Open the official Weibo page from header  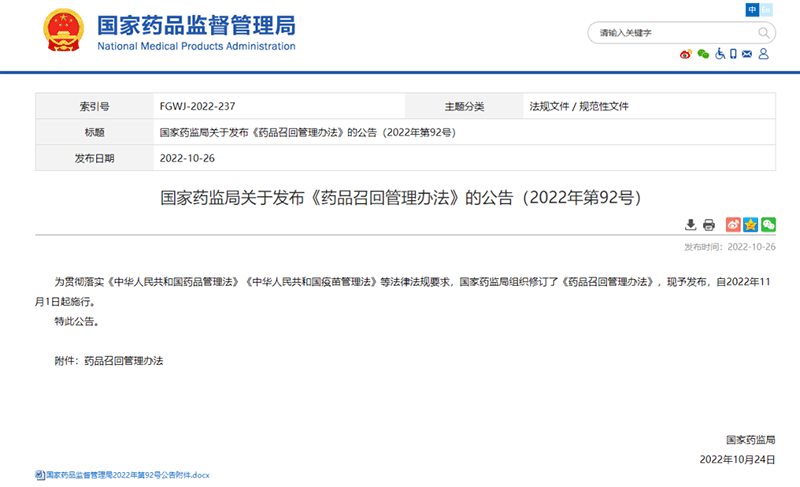686,54
